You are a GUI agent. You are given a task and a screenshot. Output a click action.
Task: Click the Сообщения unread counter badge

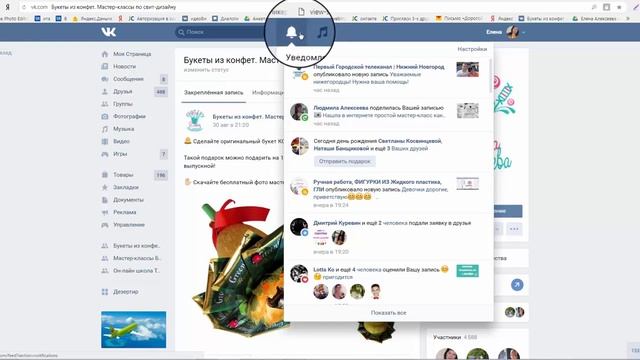point(163,79)
